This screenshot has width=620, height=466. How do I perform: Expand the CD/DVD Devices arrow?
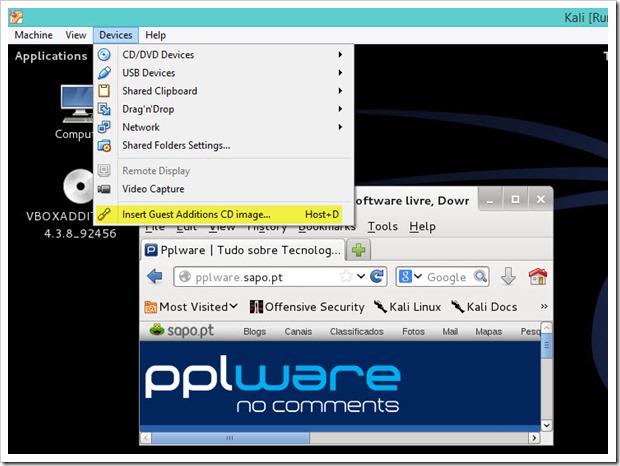click(340, 55)
